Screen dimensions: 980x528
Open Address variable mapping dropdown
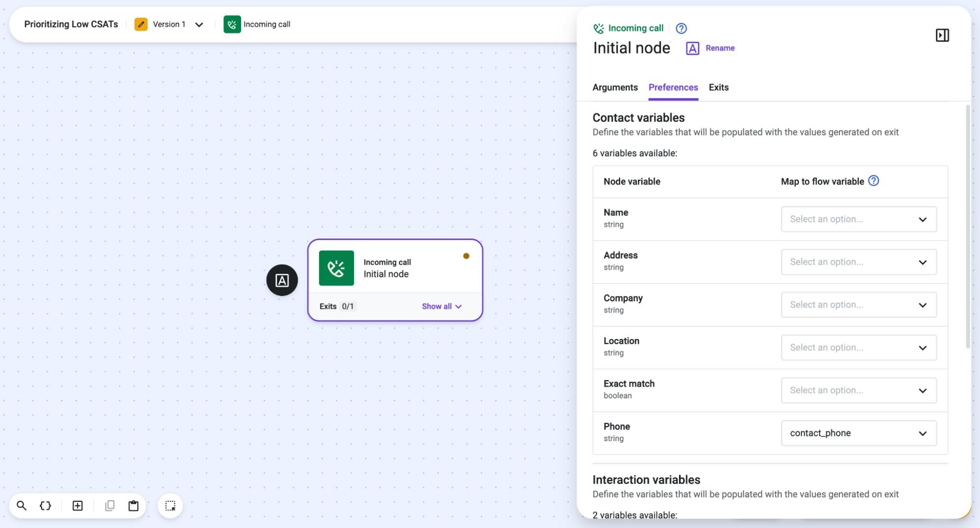(x=858, y=262)
